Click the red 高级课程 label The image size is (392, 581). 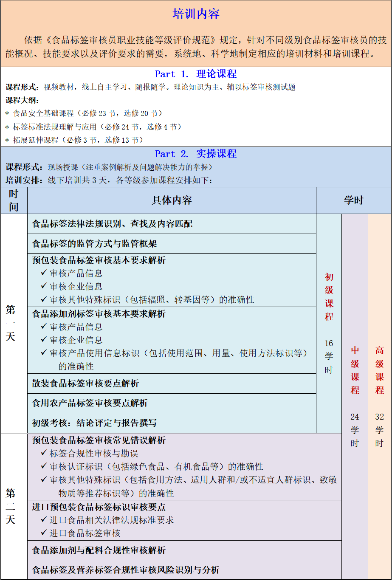pyautogui.click(x=380, y=370)
